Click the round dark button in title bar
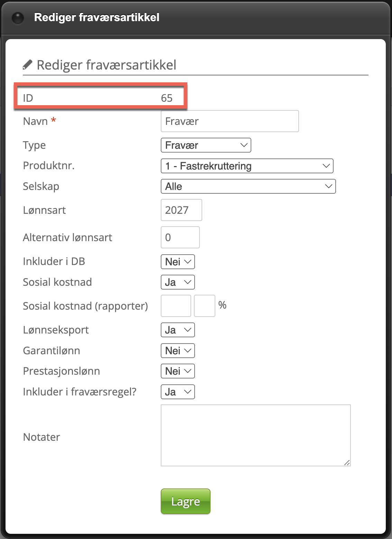 (x=18, y=18)
